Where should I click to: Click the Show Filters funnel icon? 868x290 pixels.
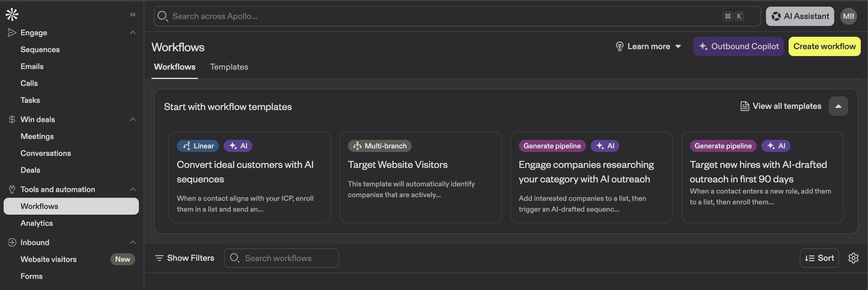click(160, 258)
